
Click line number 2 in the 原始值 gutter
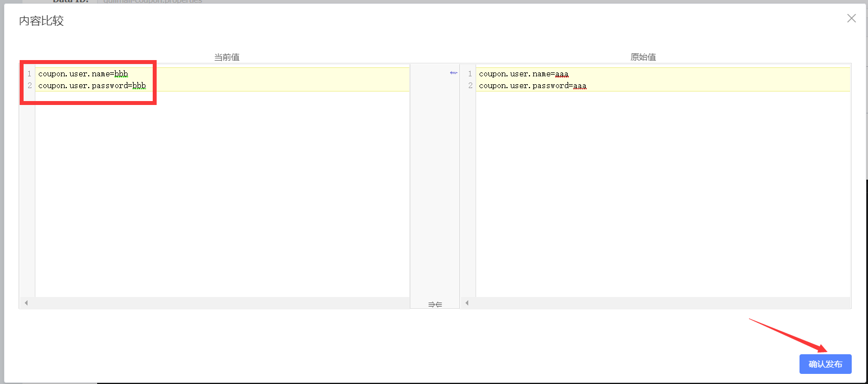(470, 85)
